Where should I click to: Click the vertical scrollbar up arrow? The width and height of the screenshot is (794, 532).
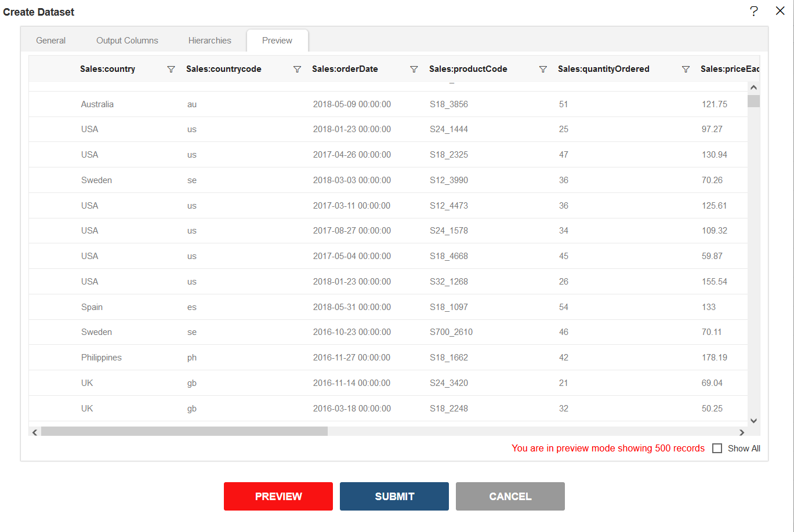[x=753, y=88]
